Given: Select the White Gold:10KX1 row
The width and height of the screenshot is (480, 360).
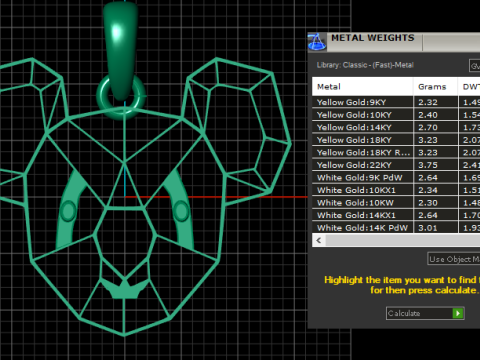Looking at the screenshot, I should click(396, 190).
